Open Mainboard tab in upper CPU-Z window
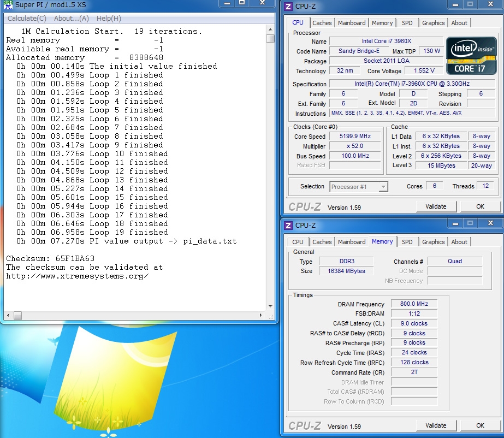 coord(352,23)
